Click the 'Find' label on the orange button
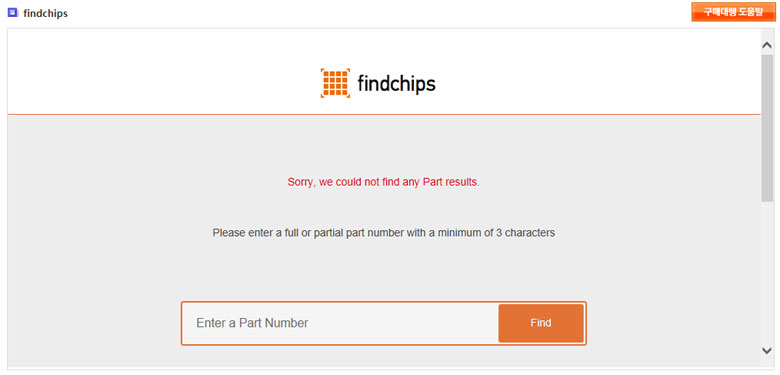The height and width of the screenshot is (375, 780). click(x=541, y=323)
